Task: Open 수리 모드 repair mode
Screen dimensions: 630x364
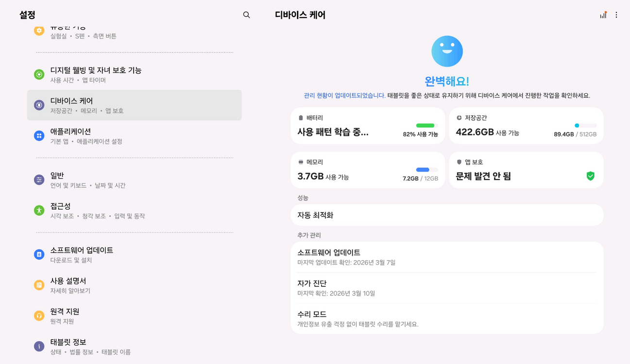Action: (447, 317)
